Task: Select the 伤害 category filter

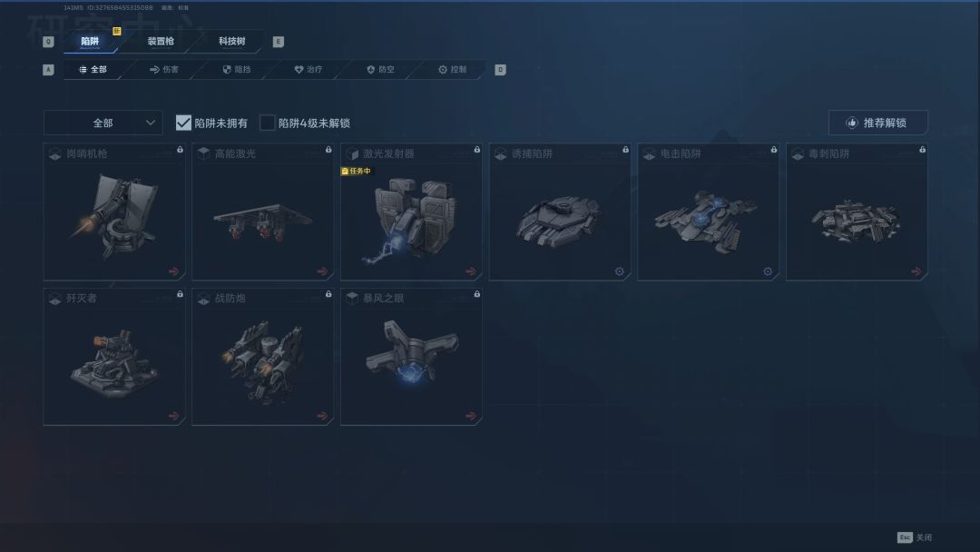Action: coord(164,69)
